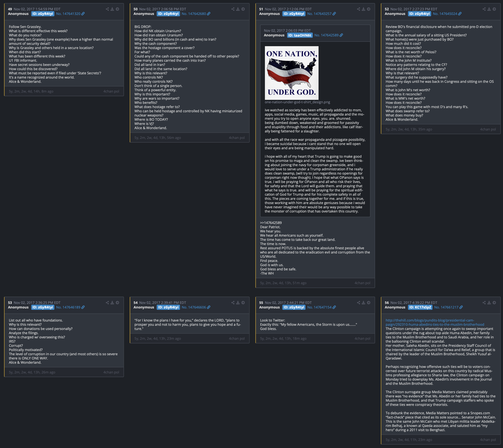Open the One Nation Under God image
503x448 pixels.
click(292, 73)
